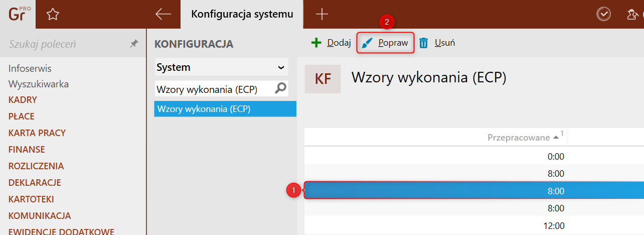Click the favorites star icon
Viewport: 644px width, 235px height.
click(53, 15)
